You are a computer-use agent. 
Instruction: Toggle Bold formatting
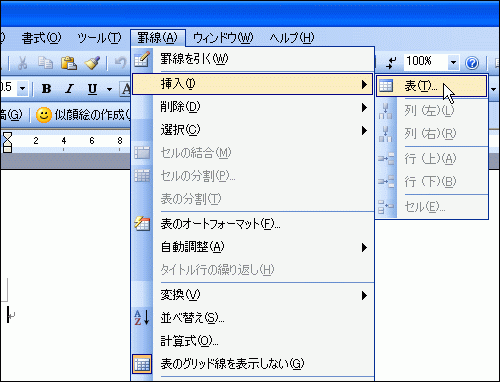[x=46, y=89]
